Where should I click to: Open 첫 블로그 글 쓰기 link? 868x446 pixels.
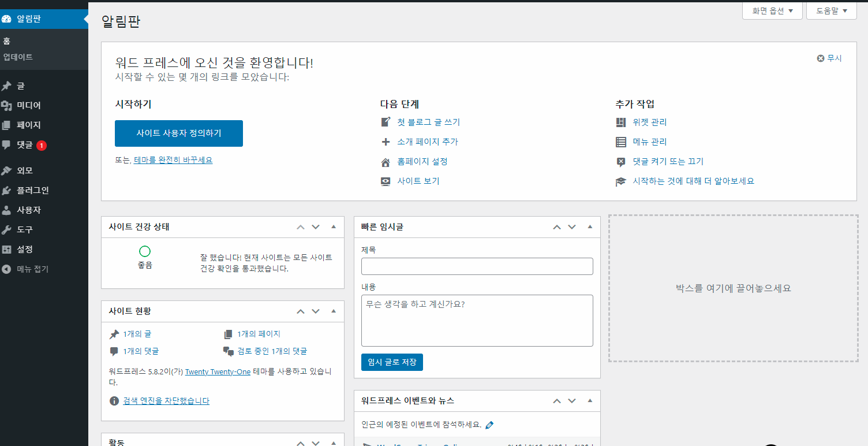pos(428,122)
